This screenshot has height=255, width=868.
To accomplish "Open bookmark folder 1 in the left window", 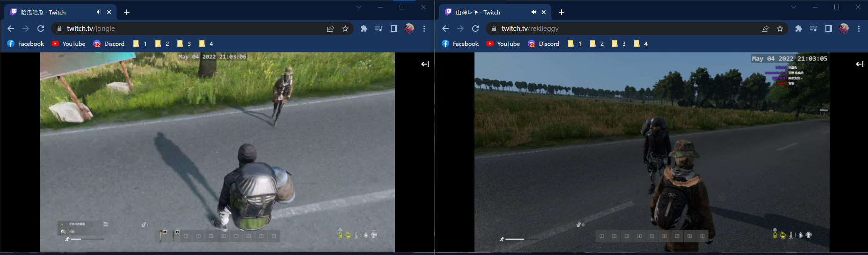I will [140, 44].
